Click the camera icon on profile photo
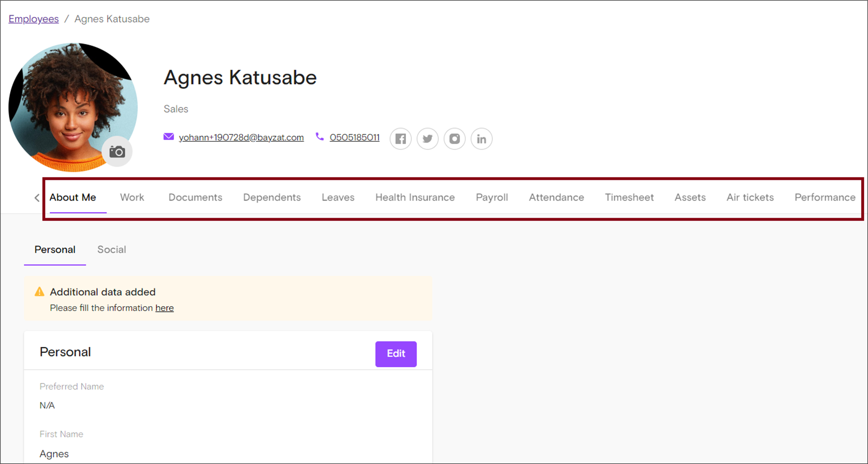Screen dimensions: 868x464 [x=117, y=152]
